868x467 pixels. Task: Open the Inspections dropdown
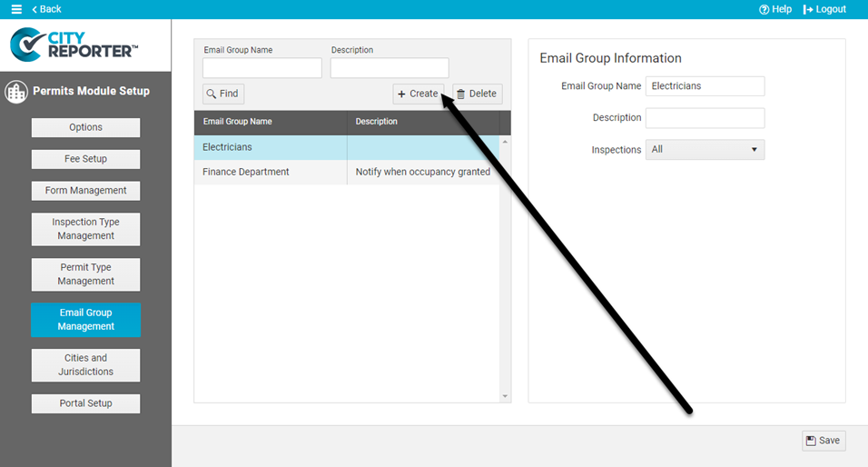point(705,150)
